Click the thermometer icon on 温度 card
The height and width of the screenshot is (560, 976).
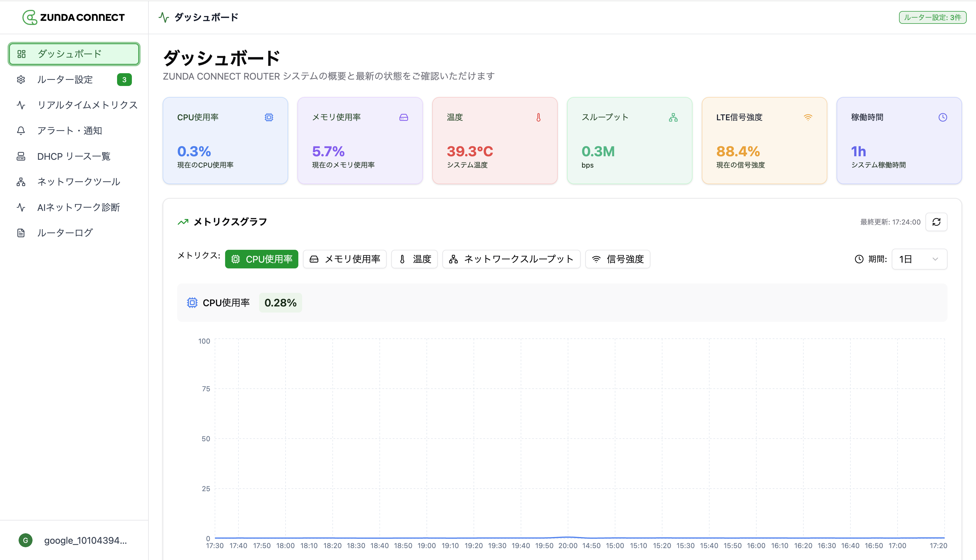tap(538, 117)
